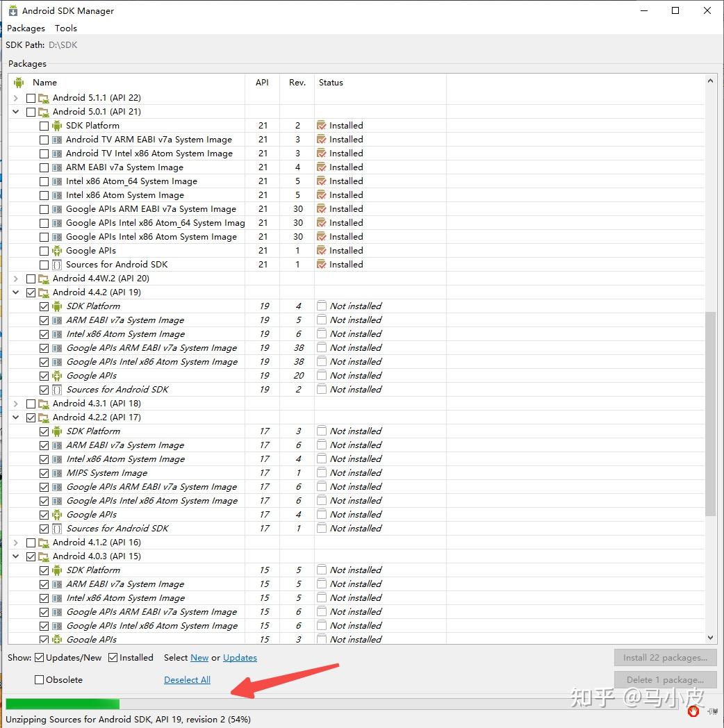
Task: Sort by the API column header
Action: pyautogui.click(x=262, y=83)
